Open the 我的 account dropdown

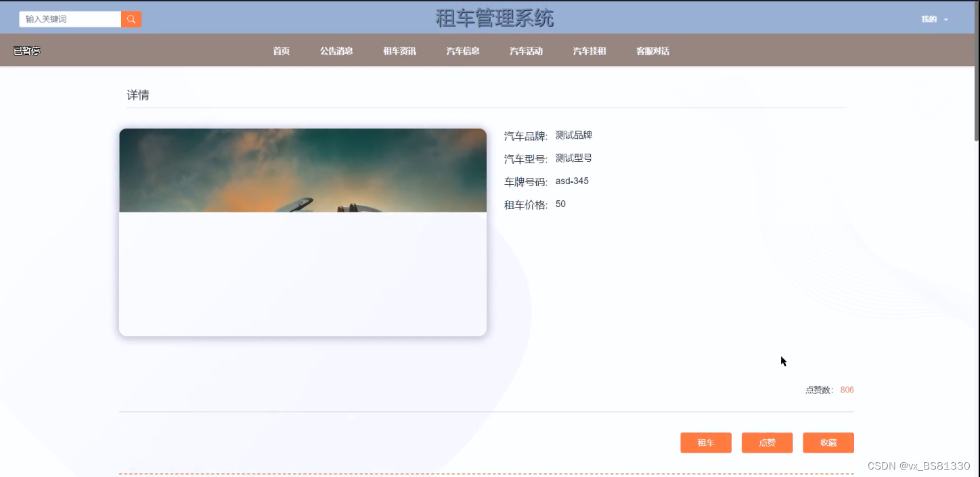(x=935, y=20)
